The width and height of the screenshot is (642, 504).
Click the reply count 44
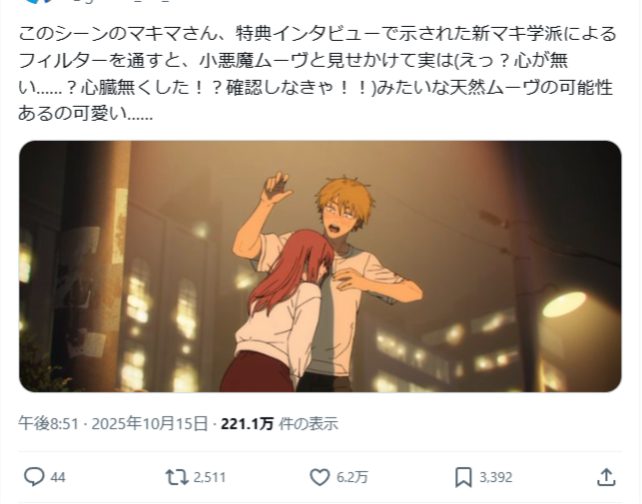click(x=58, y=477)
